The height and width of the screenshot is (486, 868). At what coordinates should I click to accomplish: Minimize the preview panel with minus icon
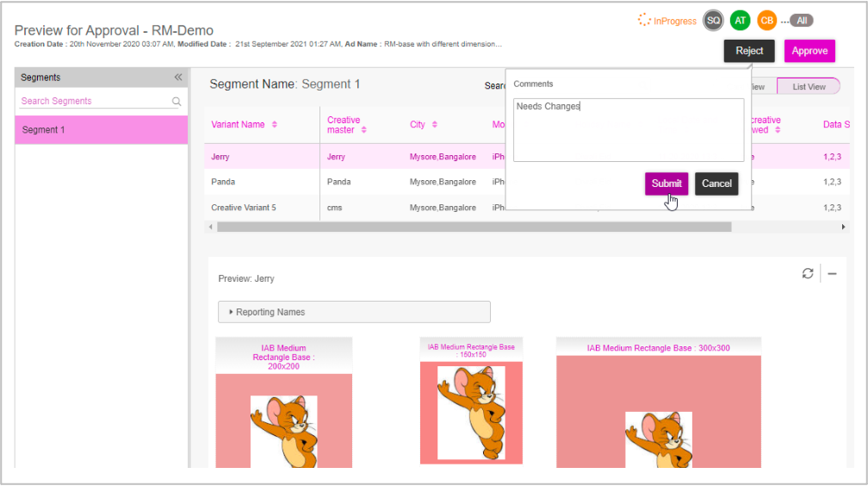pyautogui.click(x=832, y=273)
